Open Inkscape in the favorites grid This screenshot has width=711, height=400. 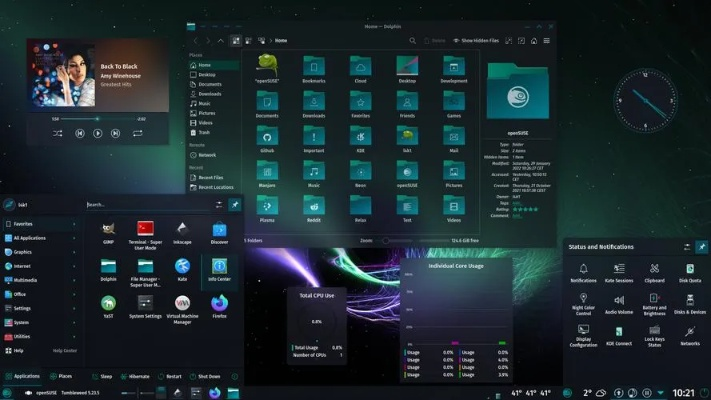pyautogui.click(x=182, y=231)
